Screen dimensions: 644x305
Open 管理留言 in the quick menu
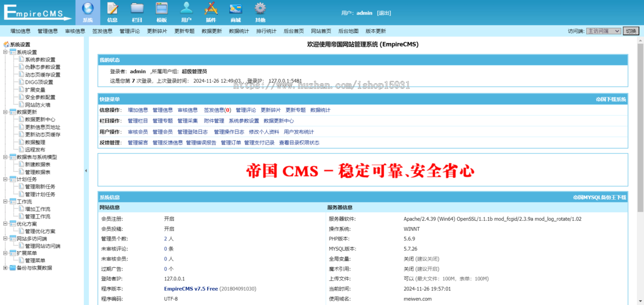pos(138,142)
